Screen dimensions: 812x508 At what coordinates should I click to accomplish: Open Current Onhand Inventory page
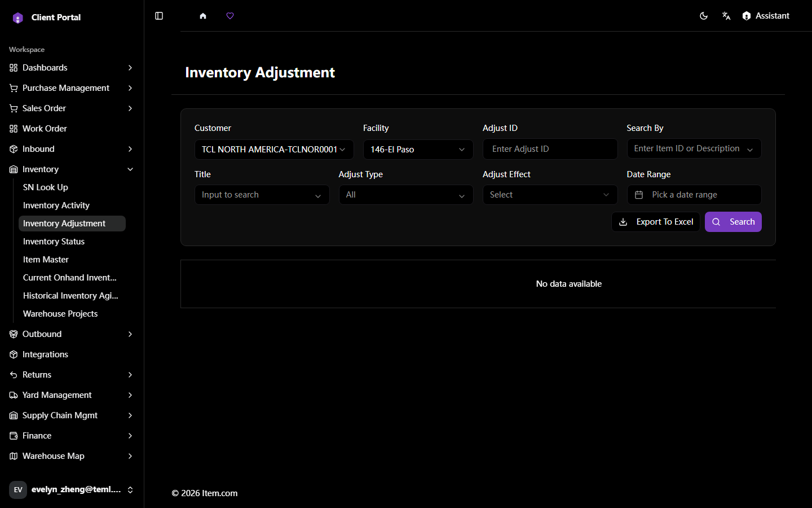[x=72, y=278]
